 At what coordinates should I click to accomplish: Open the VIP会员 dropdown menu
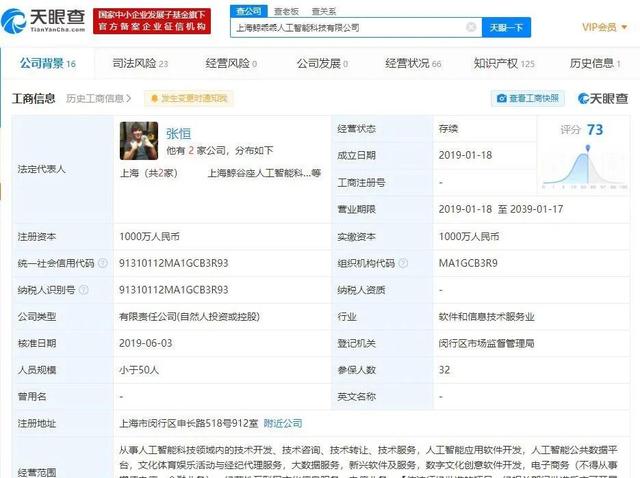604,27
